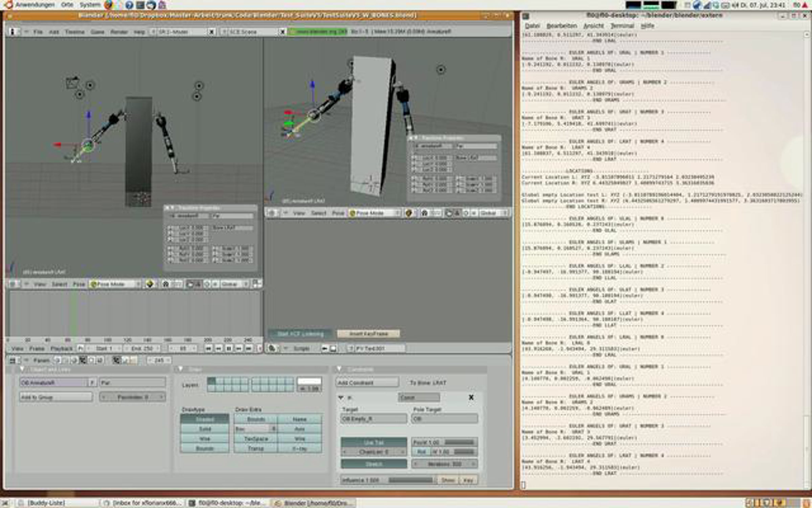Click white object color swatch near Layers
812x508 pixels.
(x=309, y=381)
